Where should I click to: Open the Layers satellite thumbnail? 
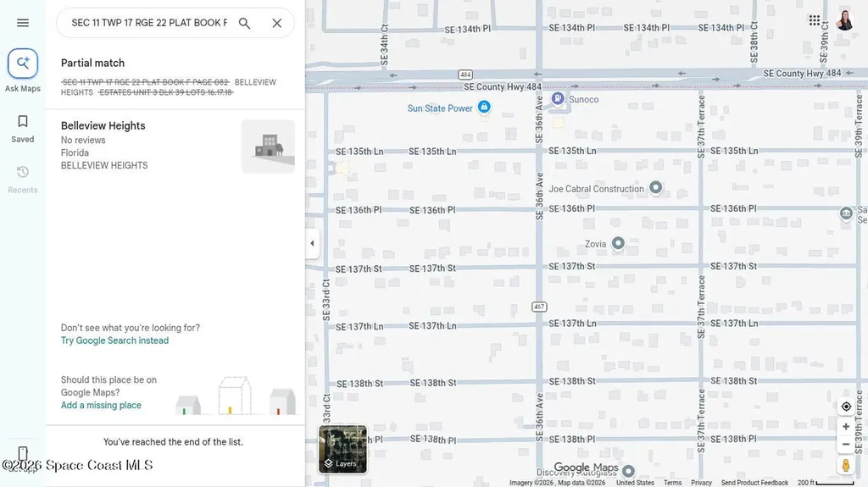[x=342, y=450]
